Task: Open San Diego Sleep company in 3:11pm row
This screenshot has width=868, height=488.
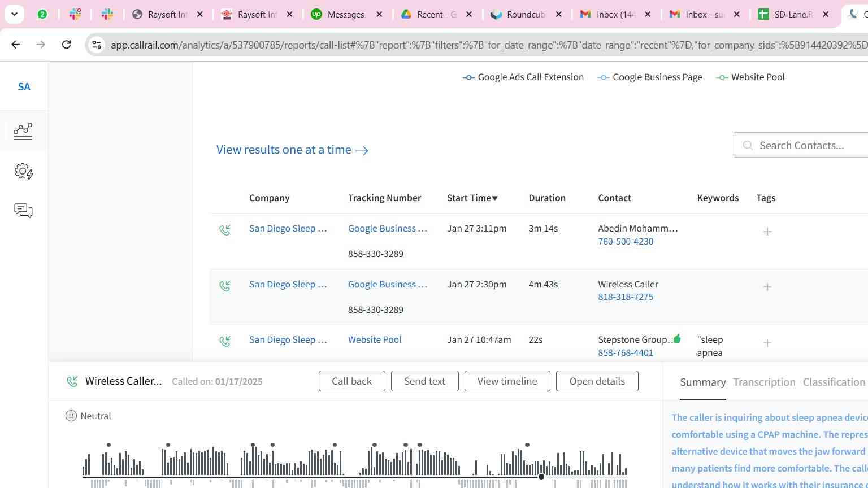Action: [288, 228]
